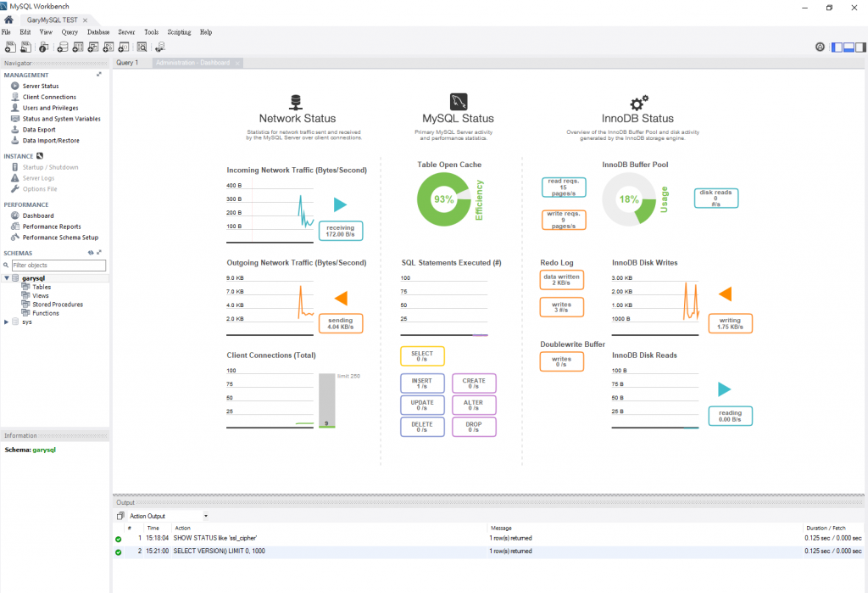Open Client Connections under Management
This screenshot has width=868, height=593.
tap(49, 97)
